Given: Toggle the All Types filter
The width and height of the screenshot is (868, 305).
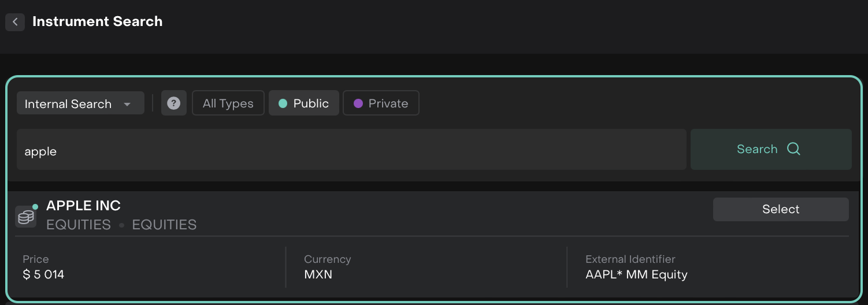Looking at the screenshot, I should [228, 103].
